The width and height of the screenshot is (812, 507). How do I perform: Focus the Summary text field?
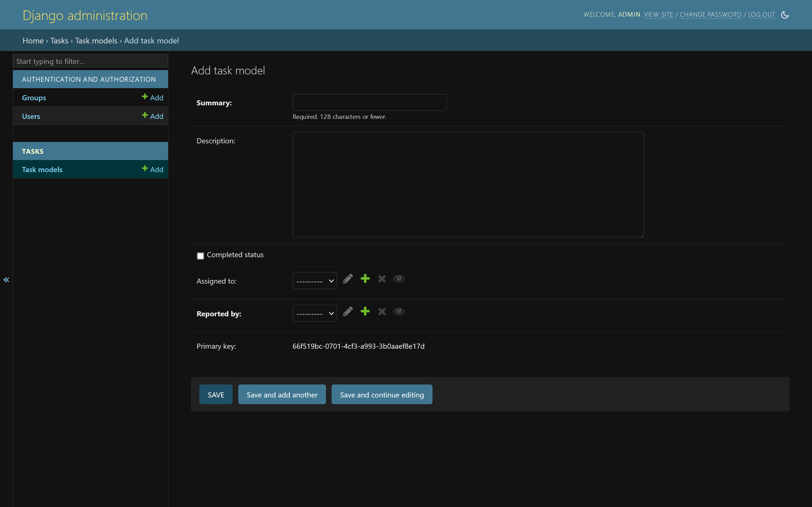[369, 103]
